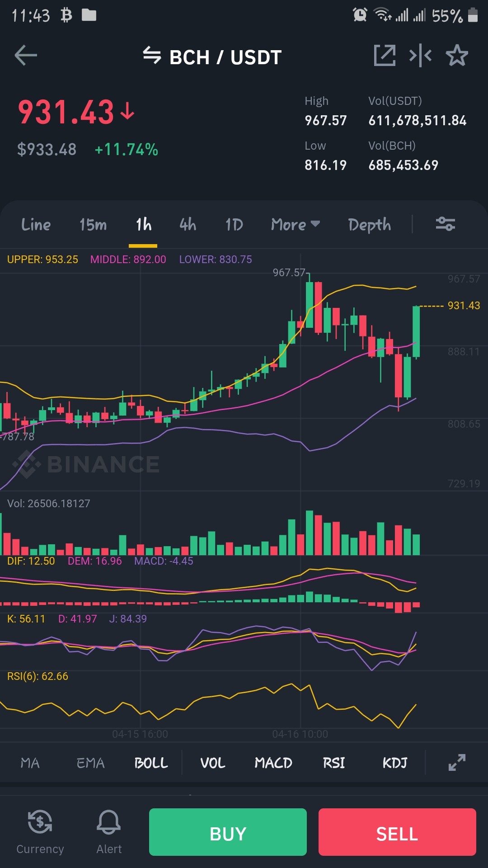Open chart indicator settings sliders icon

pos(445,224)
